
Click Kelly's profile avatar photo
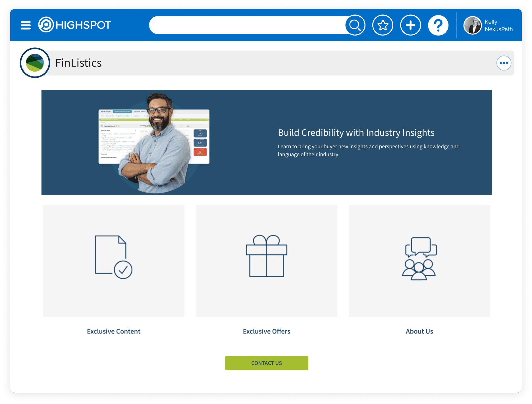[x=472, y=25]
